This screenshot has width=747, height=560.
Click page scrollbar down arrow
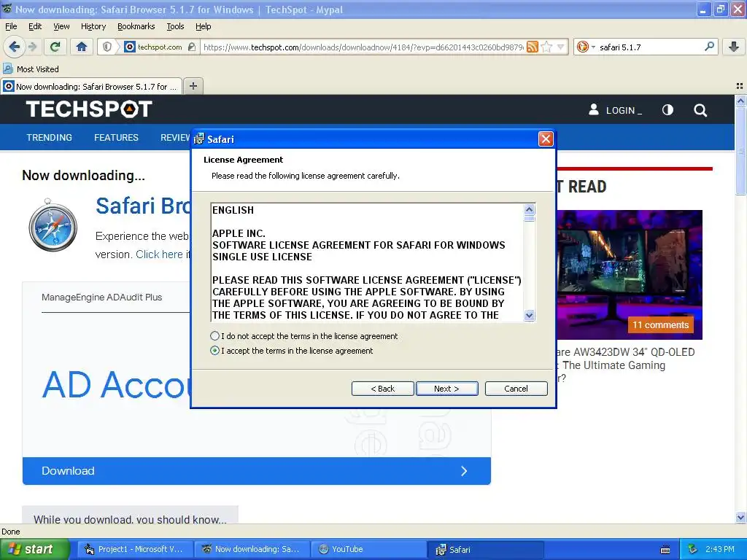pos(740,517)
